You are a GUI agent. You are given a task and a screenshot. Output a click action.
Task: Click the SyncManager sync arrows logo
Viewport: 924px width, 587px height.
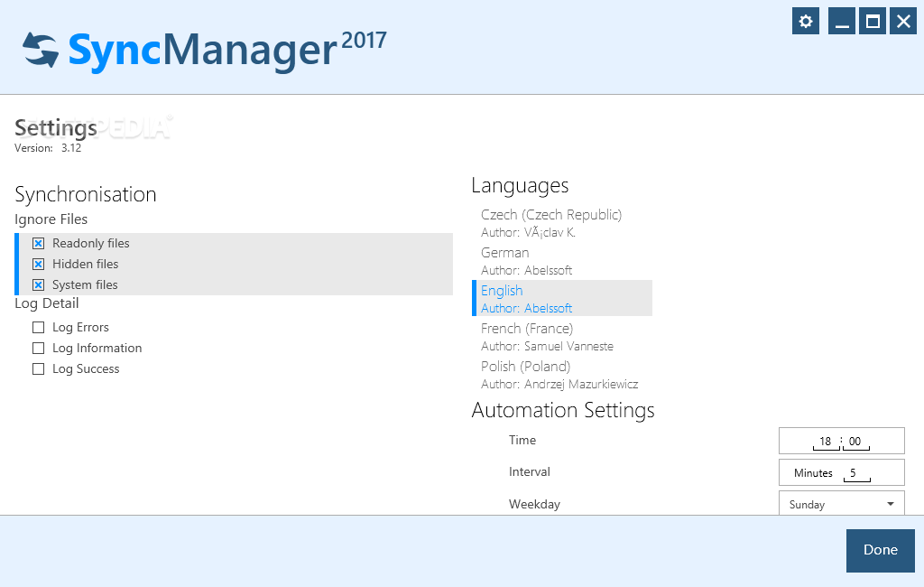click(41, 50)
